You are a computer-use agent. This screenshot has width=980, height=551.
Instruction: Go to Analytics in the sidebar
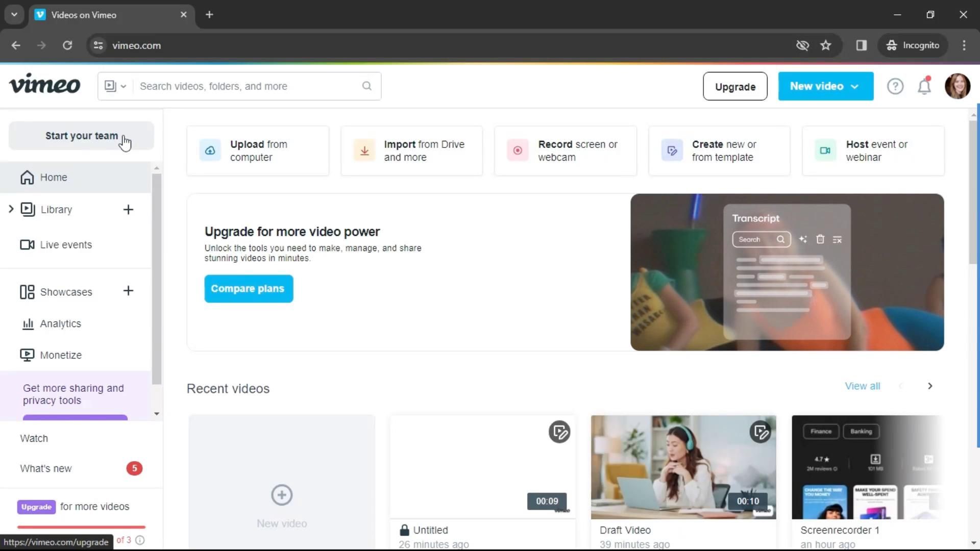(60, 324)
